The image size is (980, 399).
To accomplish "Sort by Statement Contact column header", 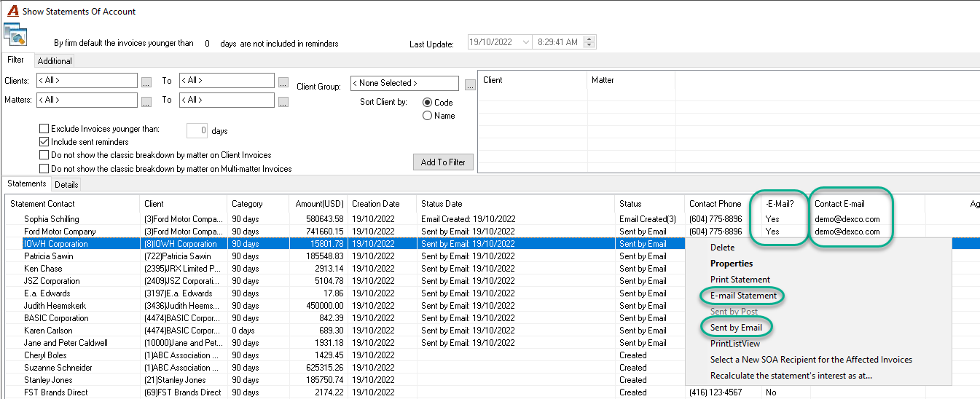I will click(x=72, y=204).
